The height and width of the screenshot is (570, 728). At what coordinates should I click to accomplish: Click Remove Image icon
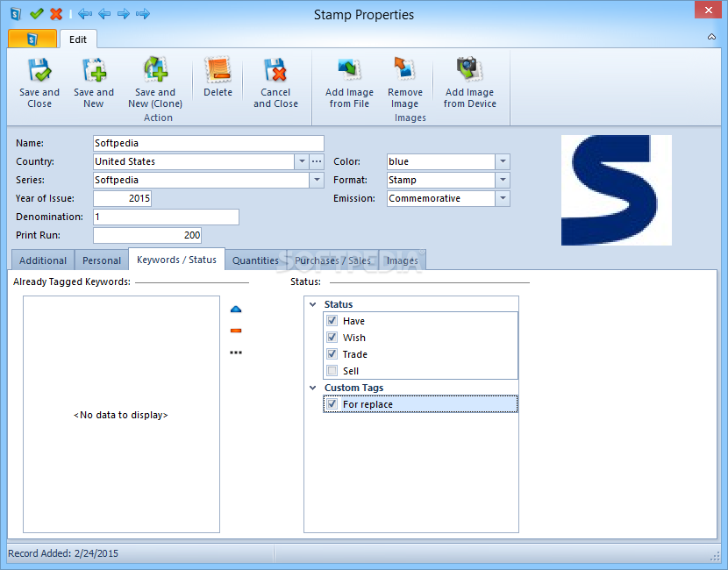click(x=404, y=68)
